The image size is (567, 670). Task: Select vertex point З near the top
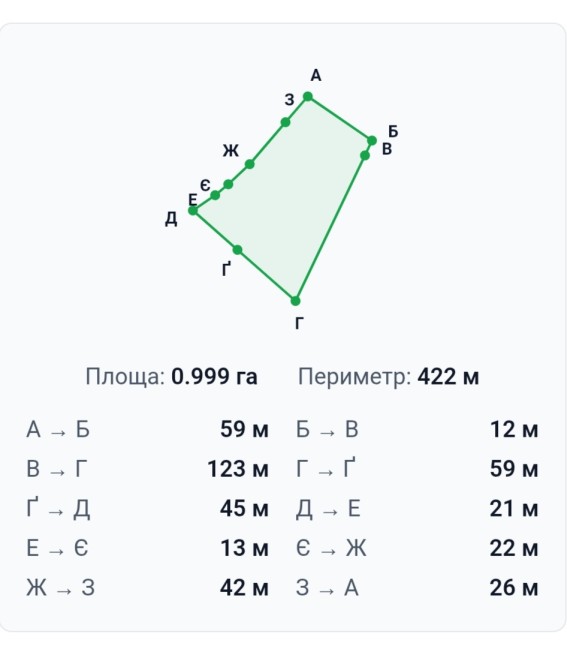click(x=285, y=123)
